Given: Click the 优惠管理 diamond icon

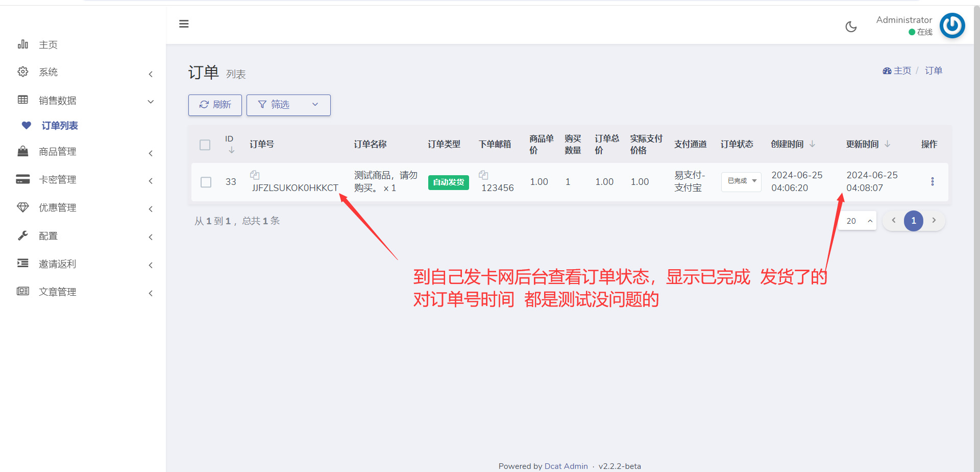Looking at the screenshot, I should click(x=23, y=207).
